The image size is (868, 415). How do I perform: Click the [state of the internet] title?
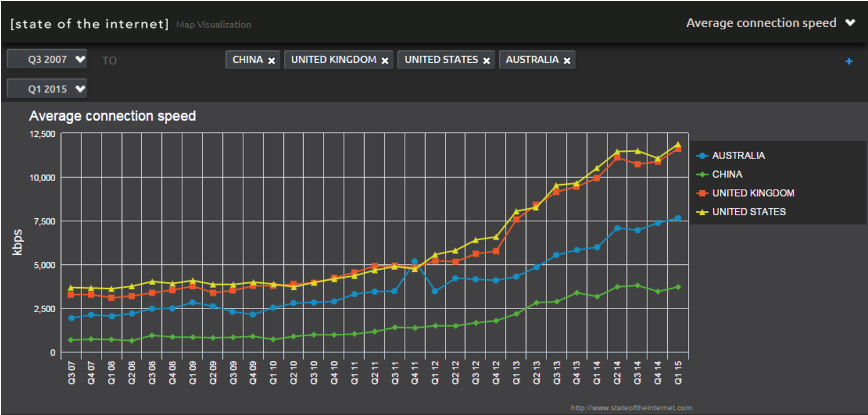(90, 24)
